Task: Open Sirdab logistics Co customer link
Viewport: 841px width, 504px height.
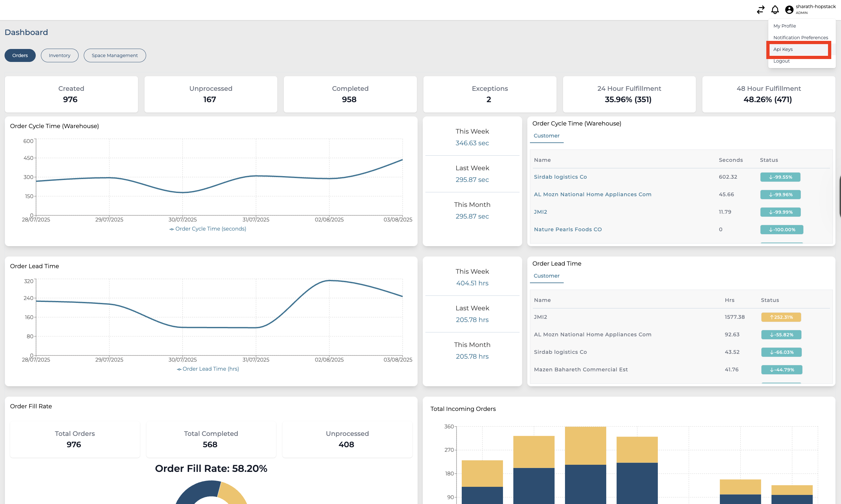Action: 560,177
